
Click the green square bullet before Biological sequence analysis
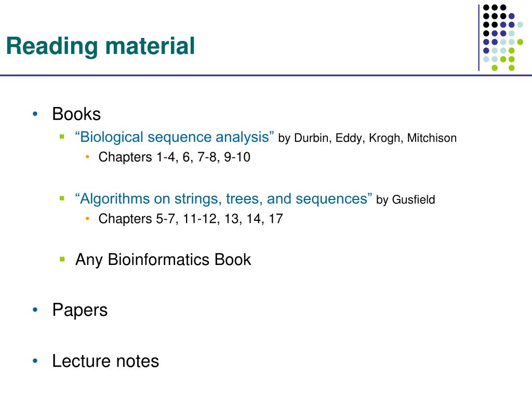(x=62, y=137)
